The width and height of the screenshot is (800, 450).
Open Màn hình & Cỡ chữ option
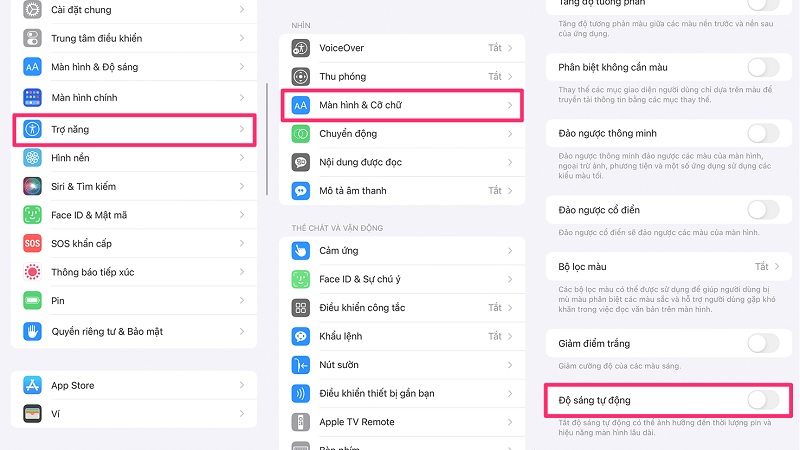coord(402,105)
